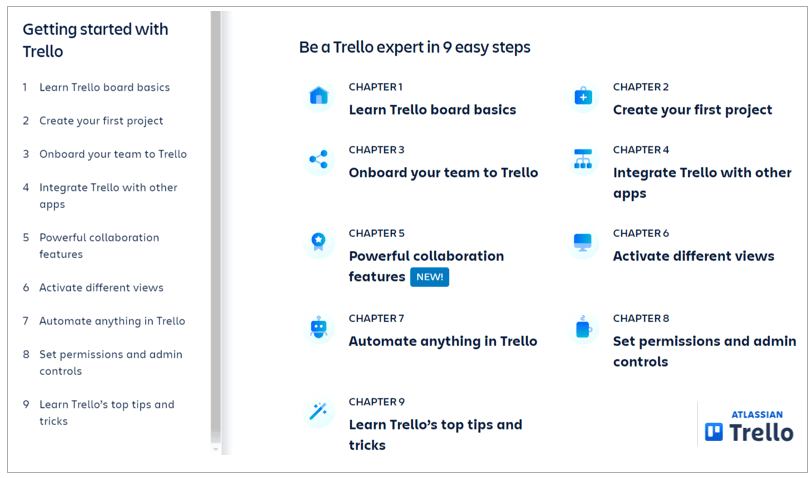Image resolution: width=812 pixels, height=478 pixels.
Task: Click the NEW! badge on Chapter 5
Action: click(429, 277)
